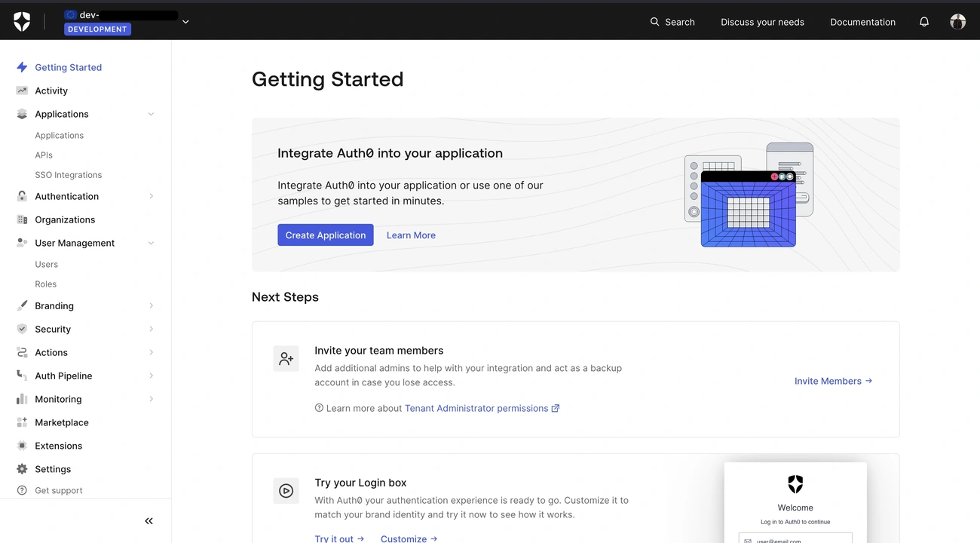Expand the Actions section chevron
980x543 pixels.
[151, 352]
